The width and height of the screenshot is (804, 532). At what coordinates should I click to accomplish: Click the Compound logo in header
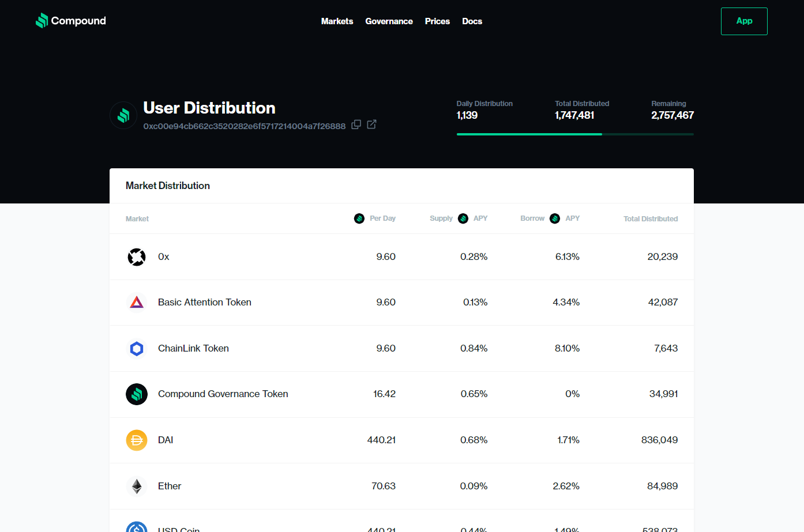(x=70, y=21)
